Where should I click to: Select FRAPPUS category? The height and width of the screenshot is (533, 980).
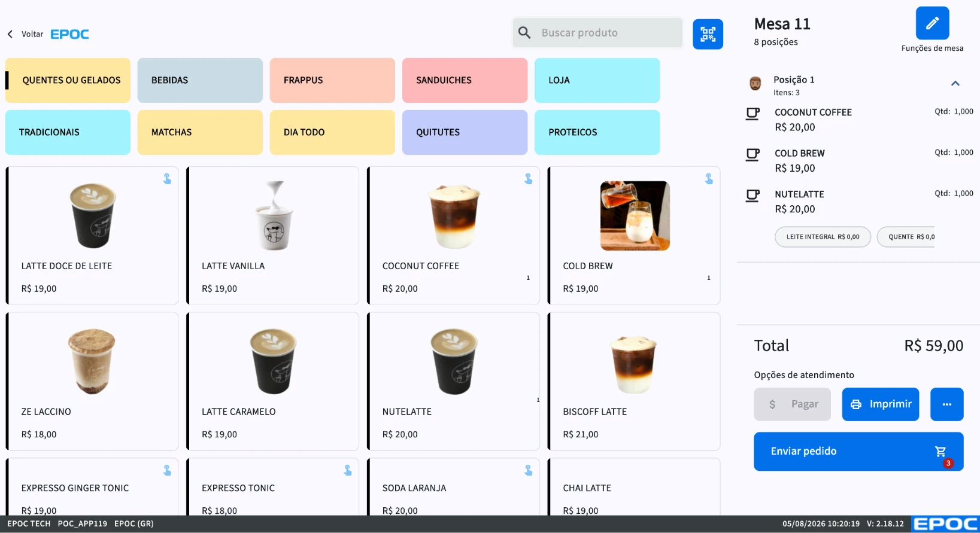332,80
